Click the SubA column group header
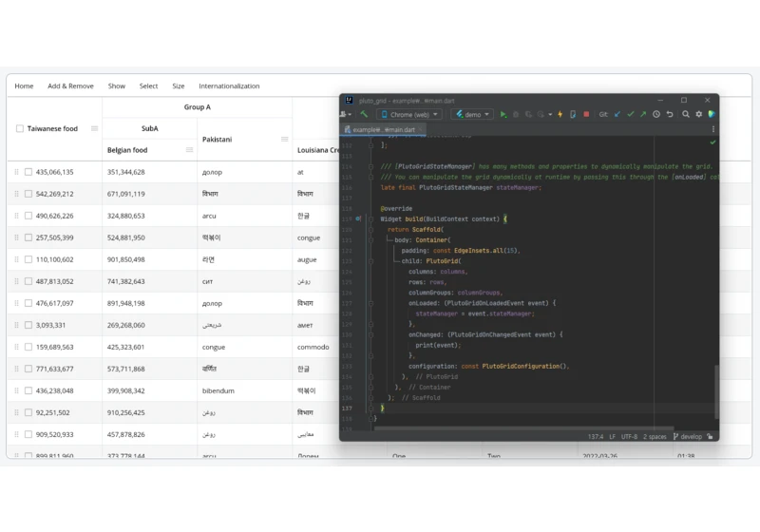760x532 pixels. [150, 128]
